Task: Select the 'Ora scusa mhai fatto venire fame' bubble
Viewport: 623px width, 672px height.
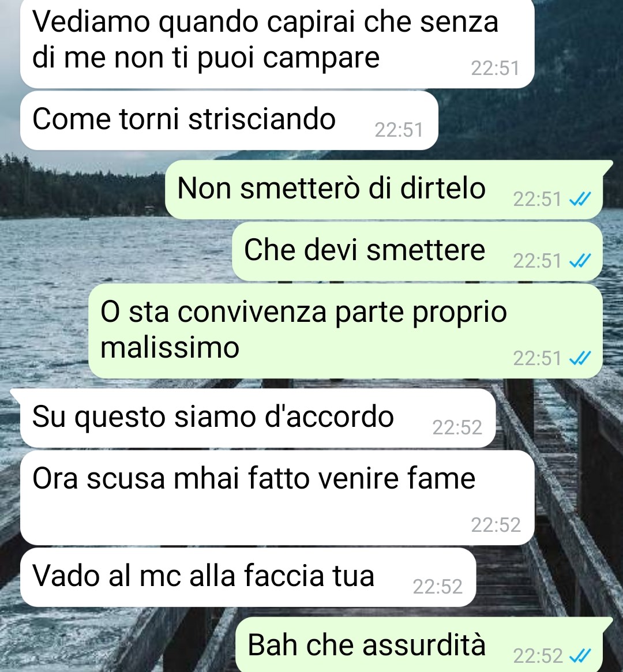Action: point(277,498)
